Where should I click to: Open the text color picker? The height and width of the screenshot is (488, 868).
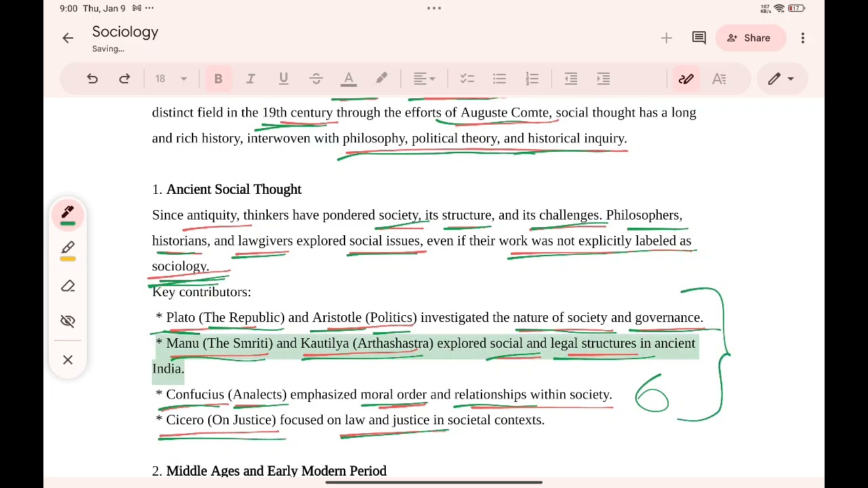tap(349, 79)
